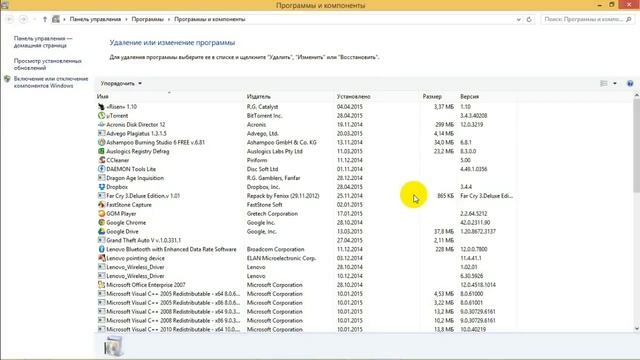This screenshot has width=640, height=360.
Task: Open Просмотр установленных обновлений link
Action: click(x=48, y=64)
